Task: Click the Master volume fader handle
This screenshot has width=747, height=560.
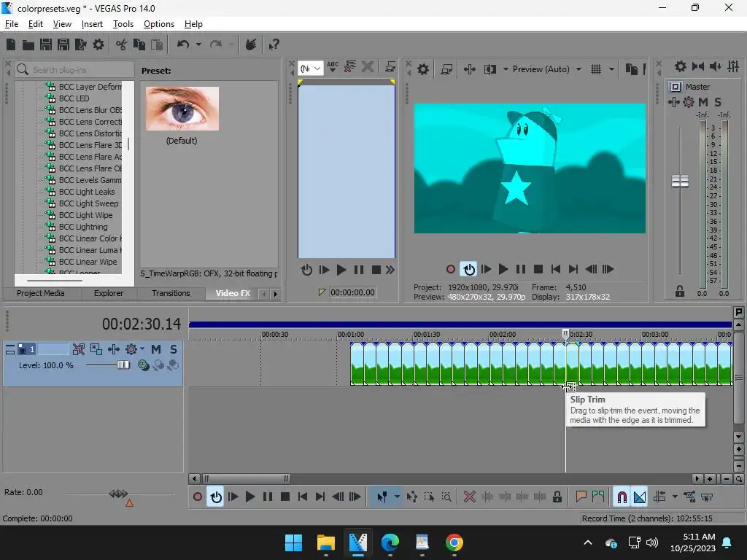Action: (680, 182)
